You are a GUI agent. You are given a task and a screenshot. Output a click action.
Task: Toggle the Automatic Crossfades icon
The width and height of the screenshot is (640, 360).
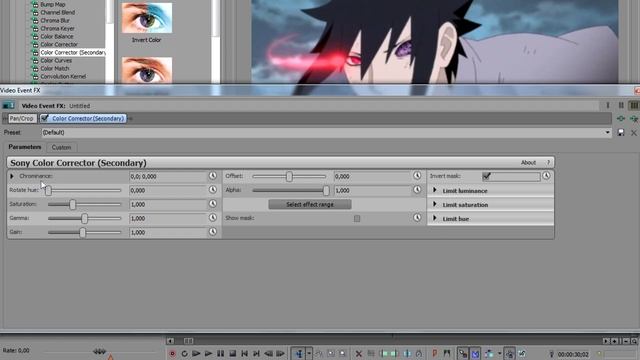[x=476, y=353]
